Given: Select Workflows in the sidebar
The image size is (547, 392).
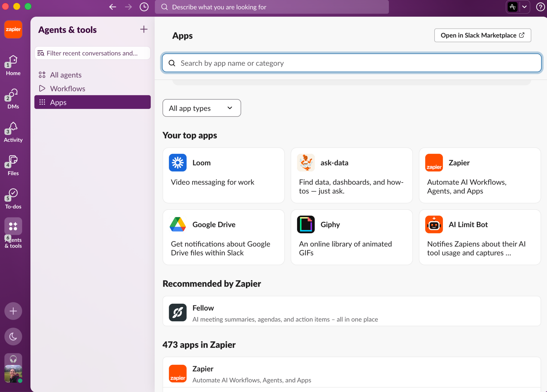Looking at the screenshot, I should 92,89.
